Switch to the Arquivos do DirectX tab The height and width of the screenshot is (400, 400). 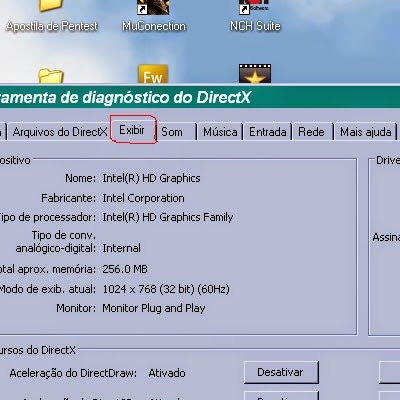[59, 132]
